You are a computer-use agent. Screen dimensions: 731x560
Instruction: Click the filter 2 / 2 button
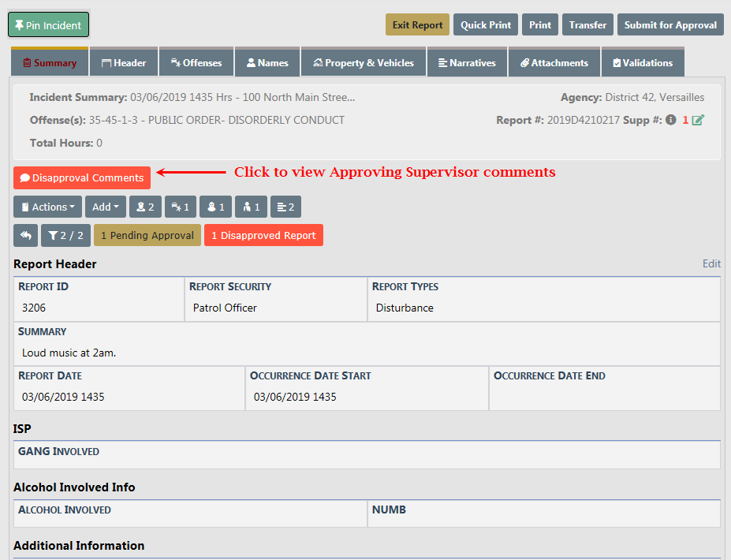tap(65, 235)
